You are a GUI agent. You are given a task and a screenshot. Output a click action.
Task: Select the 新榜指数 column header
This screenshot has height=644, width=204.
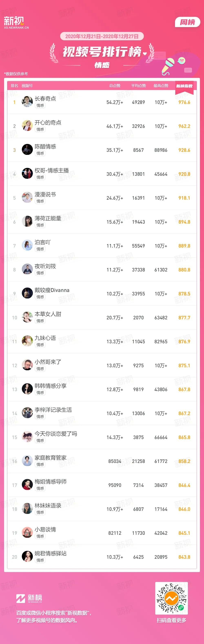click(184, 86)
